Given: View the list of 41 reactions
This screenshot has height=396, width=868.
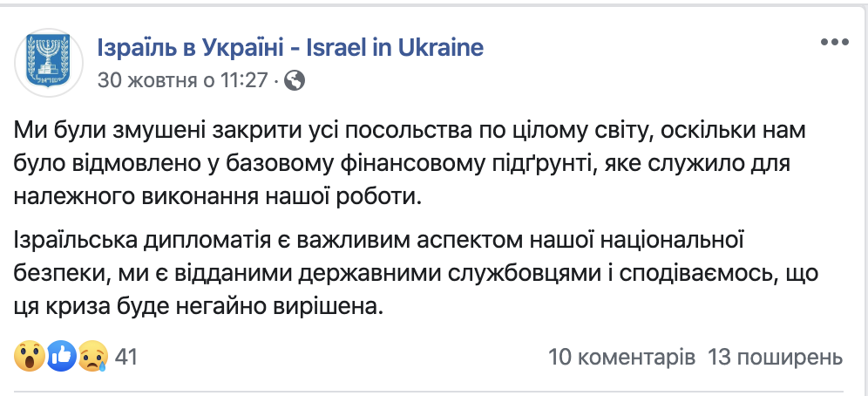Looking at the screenshot, I should pos(126,358).
